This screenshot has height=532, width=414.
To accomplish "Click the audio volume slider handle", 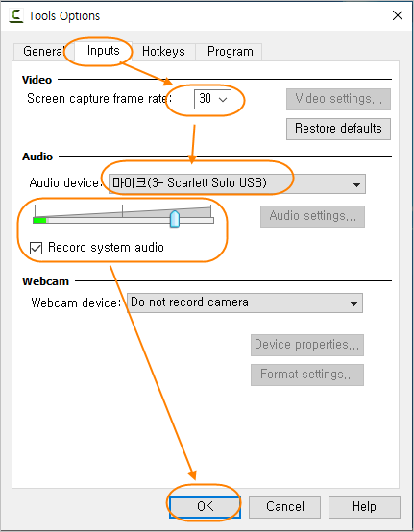I will 175,219.
